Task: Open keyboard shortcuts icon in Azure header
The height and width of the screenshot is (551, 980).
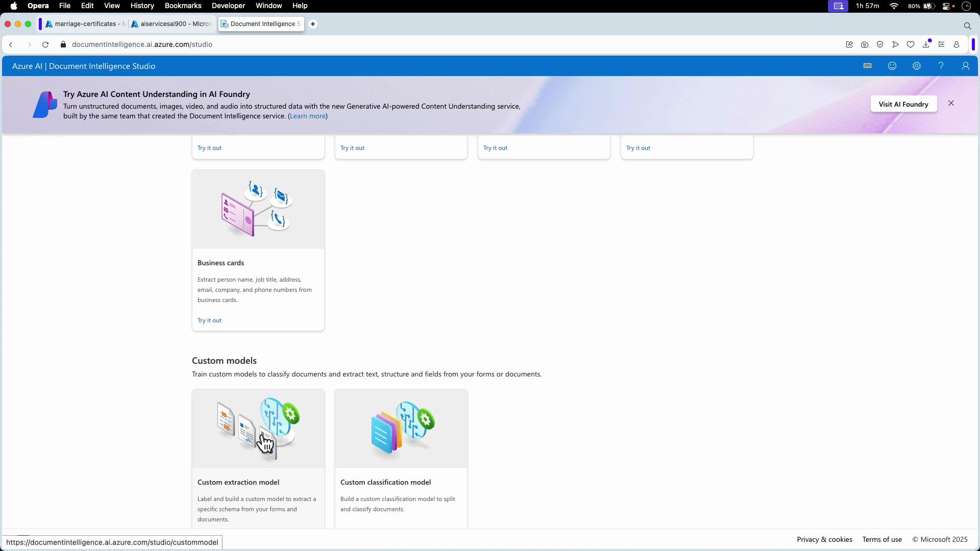Action: (868, 66)
